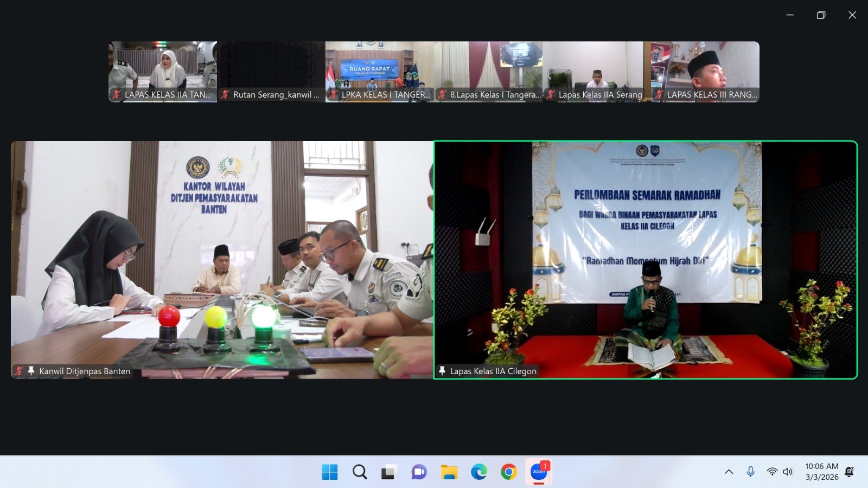Open Wi-Fi network settings icon

click(x=771, y=472)
